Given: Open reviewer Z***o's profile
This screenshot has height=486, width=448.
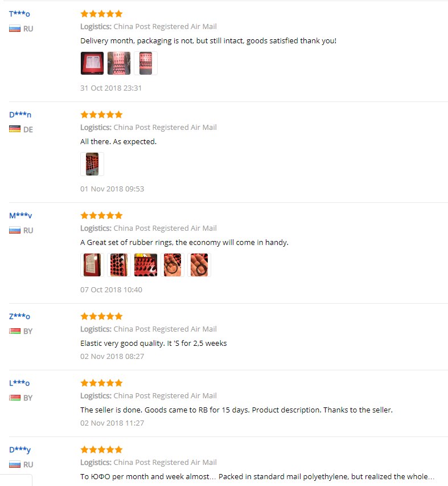Looking at the screenshot, I should click(x=19, y=316).
